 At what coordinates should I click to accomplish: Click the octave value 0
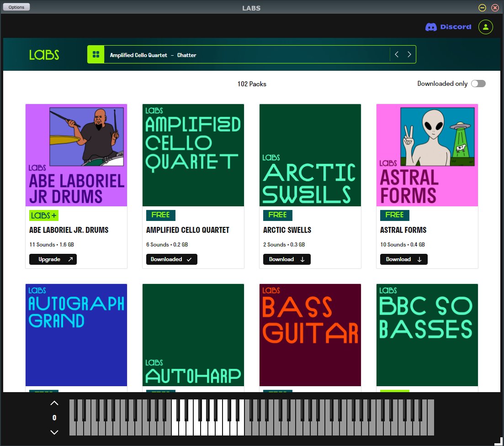coord(54,418)
